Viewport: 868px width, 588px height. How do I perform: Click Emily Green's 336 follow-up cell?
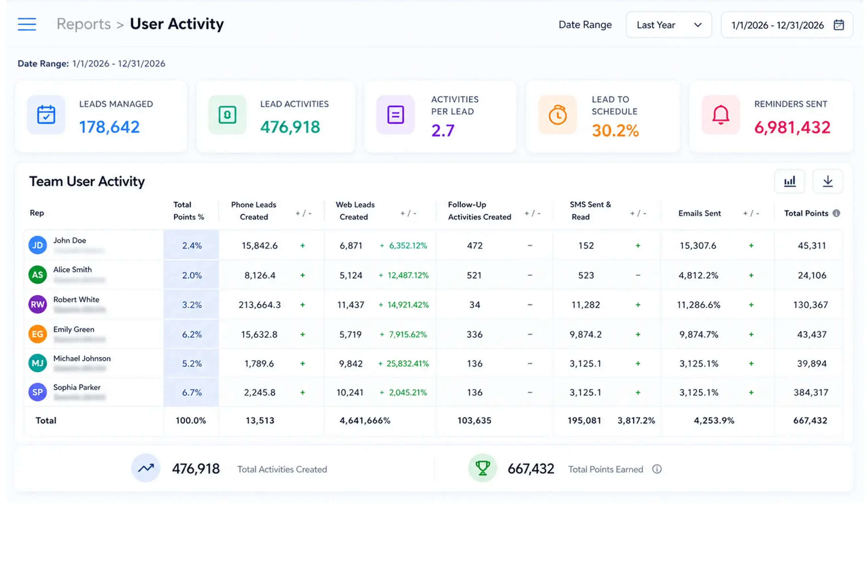475,334
